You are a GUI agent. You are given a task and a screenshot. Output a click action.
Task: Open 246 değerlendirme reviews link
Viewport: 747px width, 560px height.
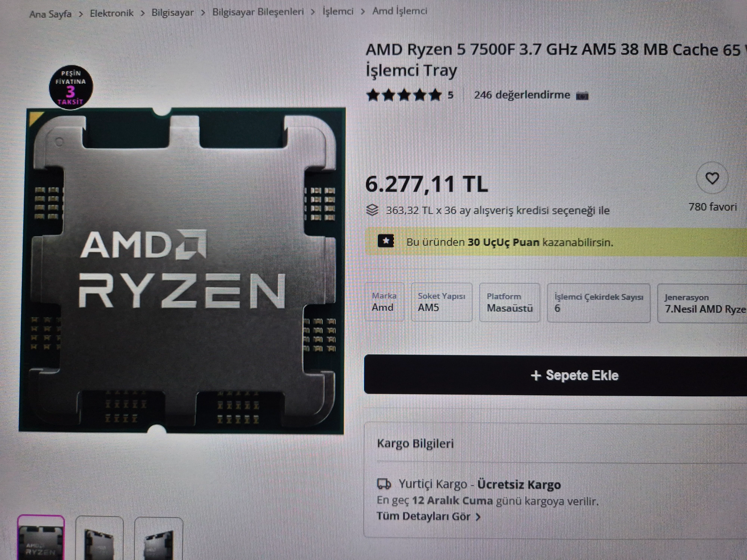pos(522,95)
